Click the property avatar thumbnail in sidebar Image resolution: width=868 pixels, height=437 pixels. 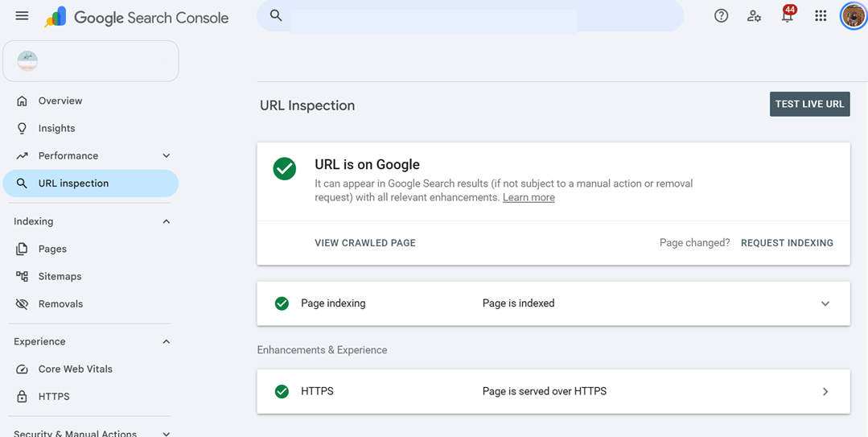(27, 61)
